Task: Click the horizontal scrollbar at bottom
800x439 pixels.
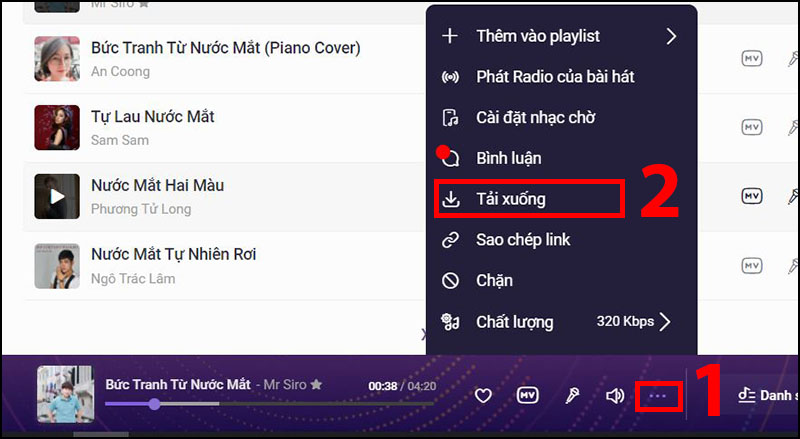Action: click(101, 435)
